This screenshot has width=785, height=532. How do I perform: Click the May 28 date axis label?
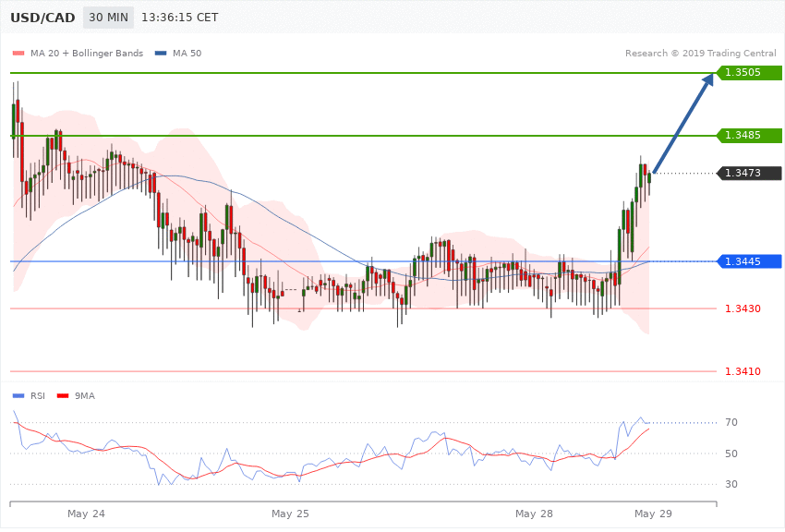(534, 514)
